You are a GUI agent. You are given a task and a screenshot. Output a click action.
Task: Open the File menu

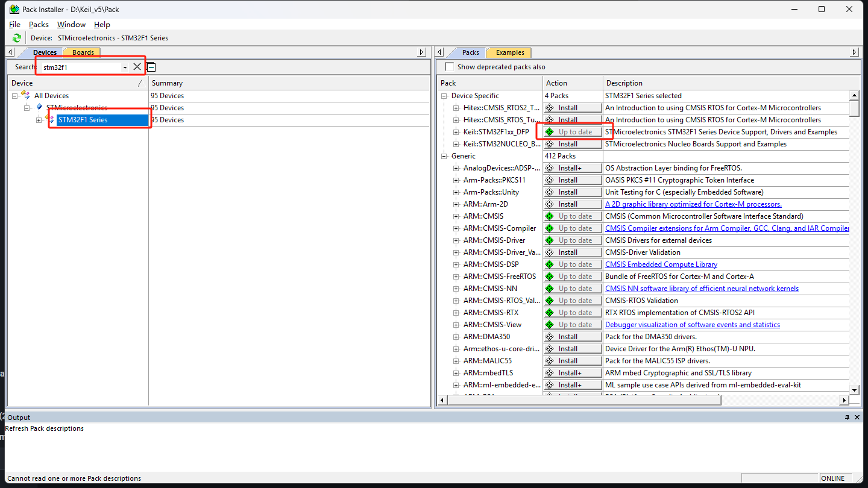14,25
